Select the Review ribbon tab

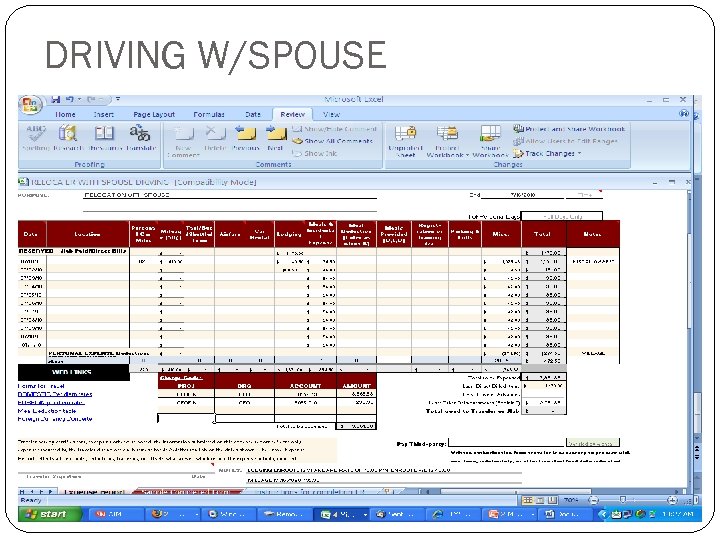click(x=292, y=114)
